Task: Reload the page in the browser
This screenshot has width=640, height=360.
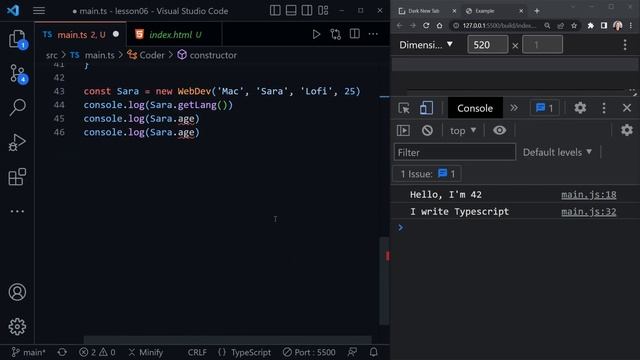Action: (x=426, y=25)
